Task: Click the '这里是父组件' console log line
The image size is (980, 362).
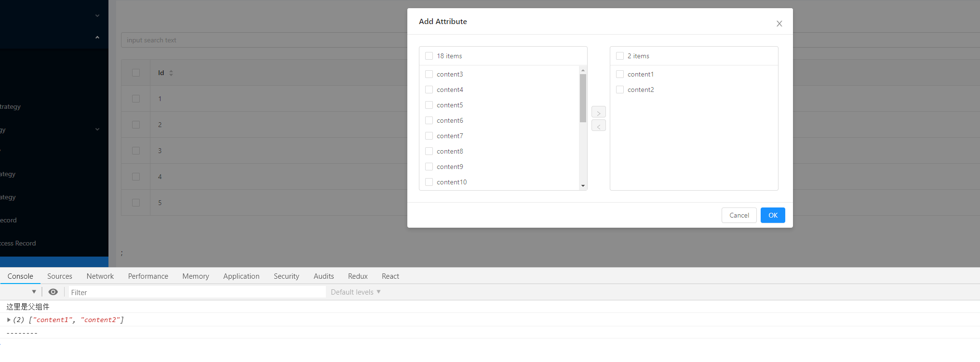Action: coord(28,307)
